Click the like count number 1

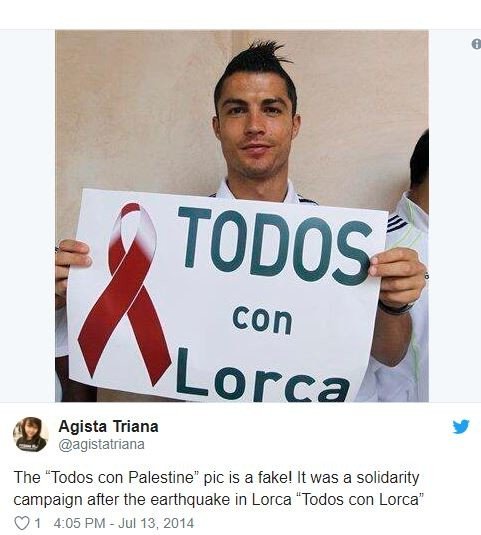pyautogui.click(x=38, y=523)
